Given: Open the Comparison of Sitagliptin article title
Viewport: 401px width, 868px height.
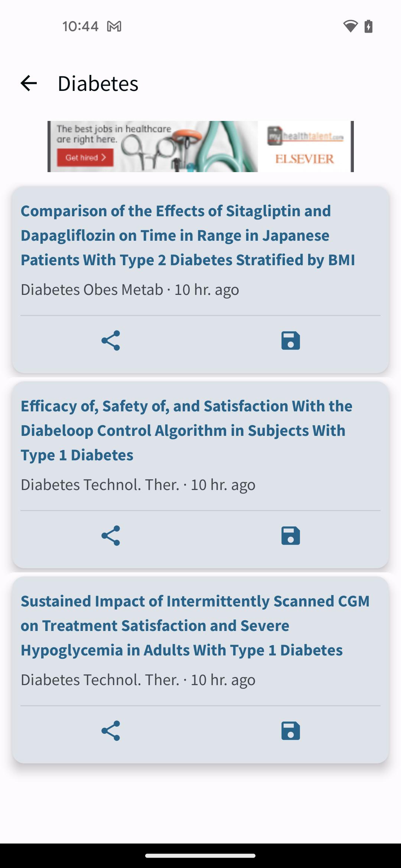Looking at the screenshot, I should tap(188, 236).
